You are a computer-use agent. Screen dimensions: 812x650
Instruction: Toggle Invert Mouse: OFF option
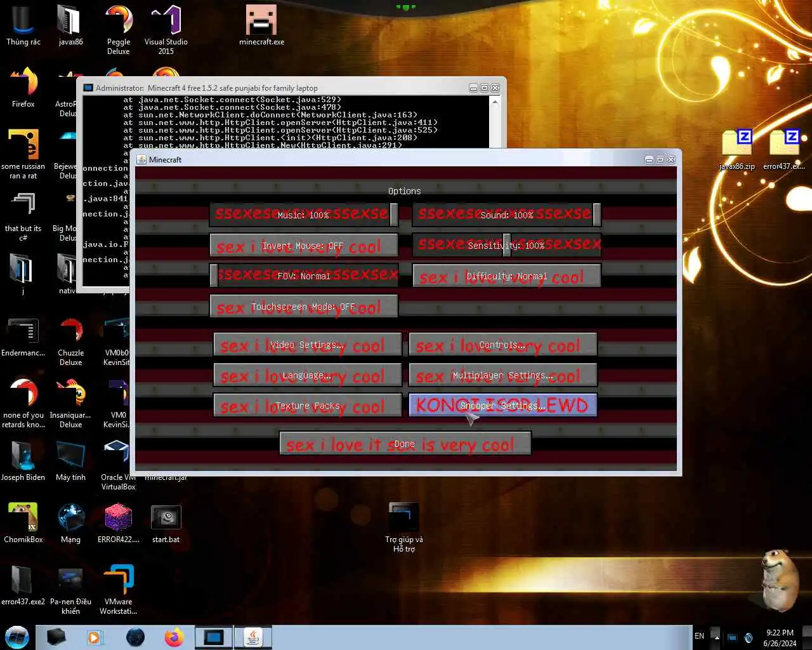(x=304, y=246)
